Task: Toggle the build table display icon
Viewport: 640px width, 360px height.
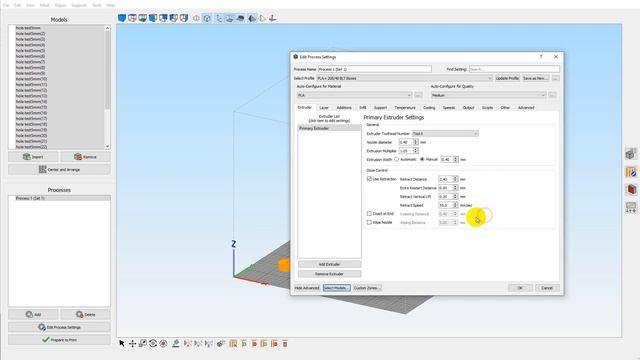Action: click(229, 18)
